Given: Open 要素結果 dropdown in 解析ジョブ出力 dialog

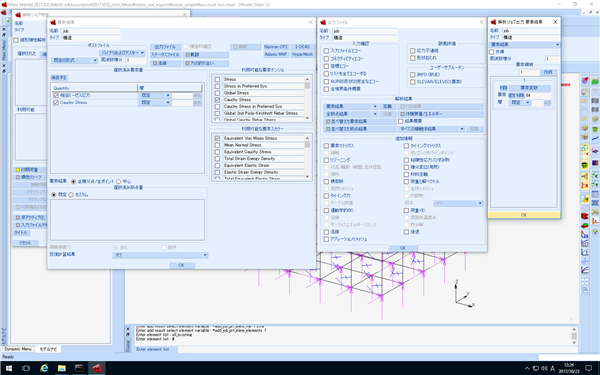Looking at the screenshot, I should click(x=525, y=45).
